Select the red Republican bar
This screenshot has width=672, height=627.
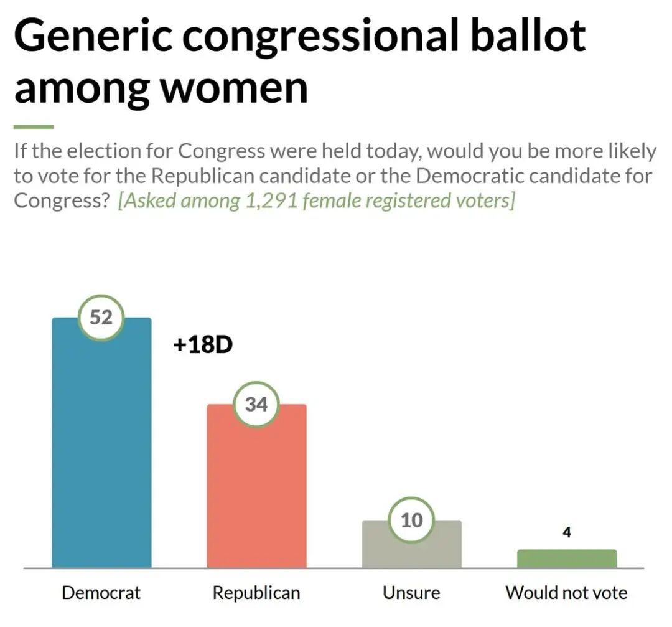257,486
